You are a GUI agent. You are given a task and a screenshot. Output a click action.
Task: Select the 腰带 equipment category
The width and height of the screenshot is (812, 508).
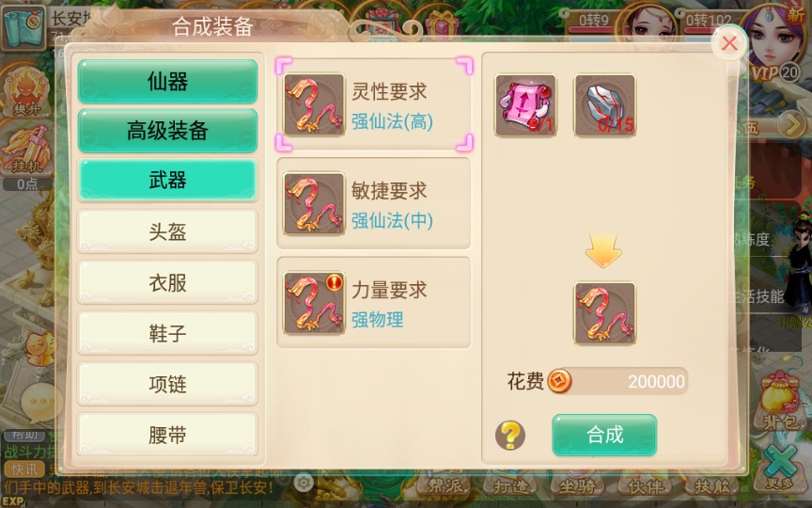[x=168, y=435]
